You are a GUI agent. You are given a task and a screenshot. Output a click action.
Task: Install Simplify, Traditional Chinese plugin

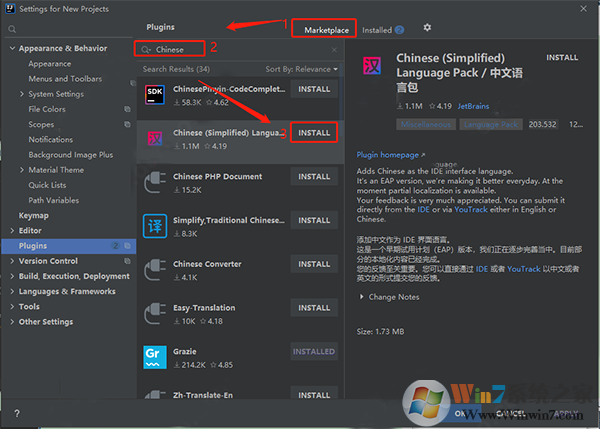(314, 220)
